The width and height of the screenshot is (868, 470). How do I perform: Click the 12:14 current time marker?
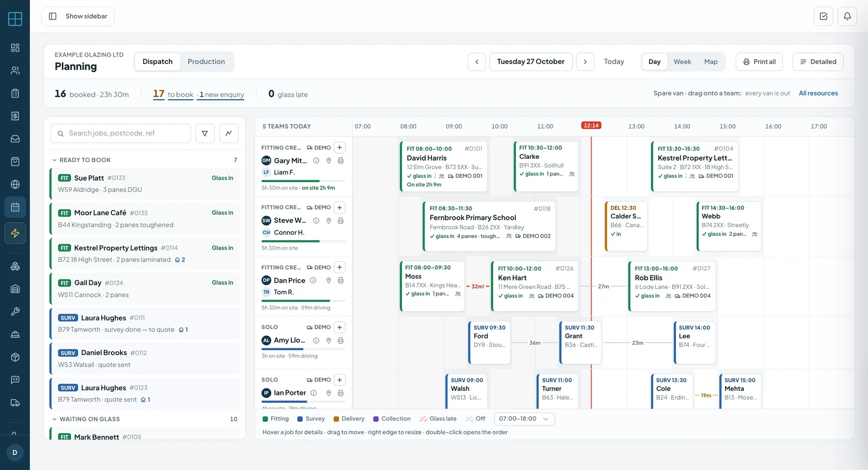tap(591, 125)
